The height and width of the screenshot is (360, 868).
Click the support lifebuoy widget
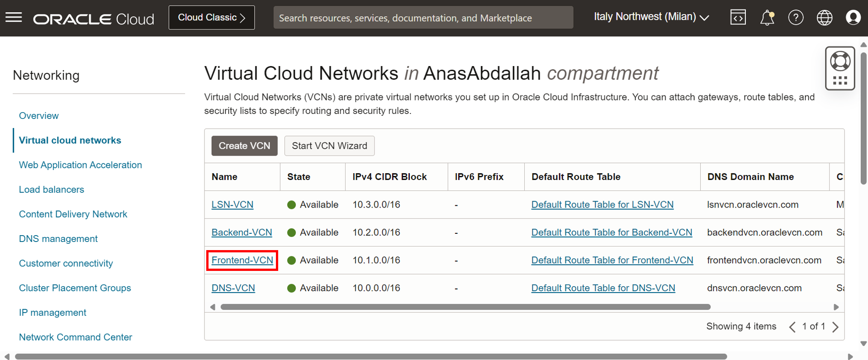tap(840, 68)
